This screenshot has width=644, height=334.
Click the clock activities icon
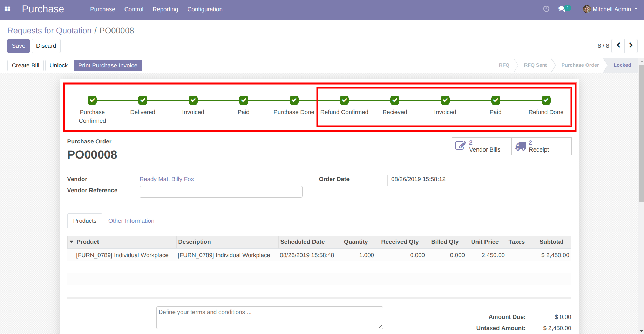pos(546,9)
